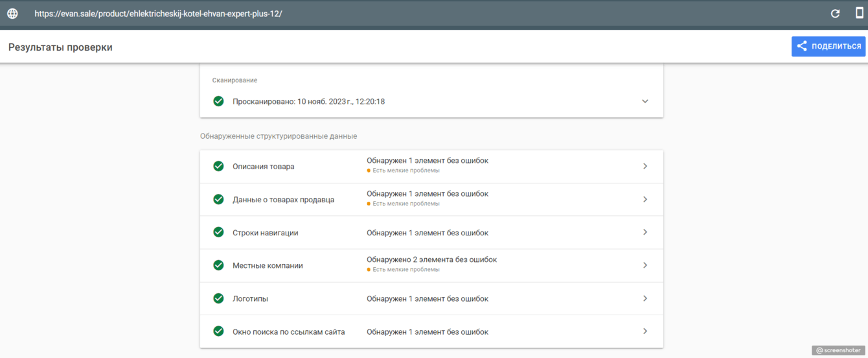Select the Окно поиска по ссылкам сайта row
This screenshot has width=868, height=358.
[431, 331]
